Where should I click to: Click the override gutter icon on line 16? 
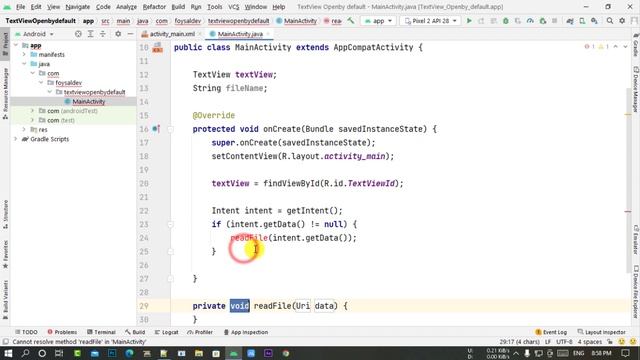(156, 129)
